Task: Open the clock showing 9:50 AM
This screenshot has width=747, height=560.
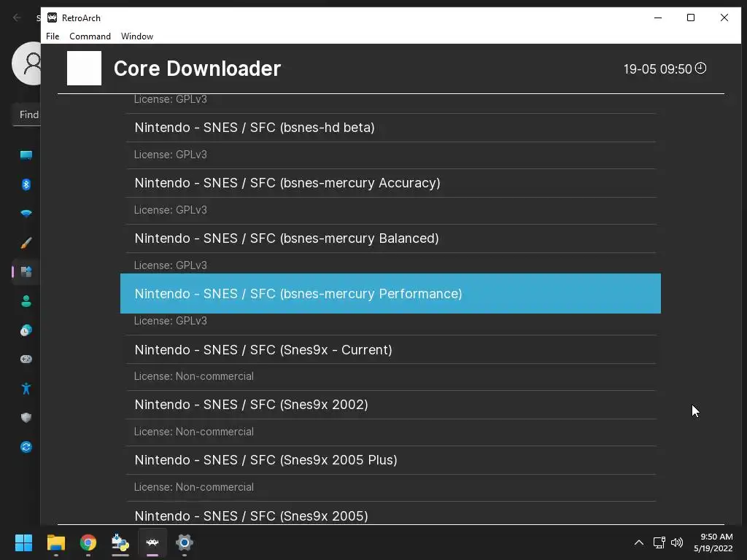Action: click(713, 542)
